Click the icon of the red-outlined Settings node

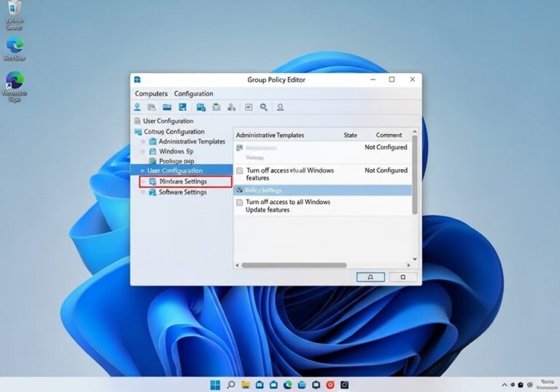[x=152, y=181]
